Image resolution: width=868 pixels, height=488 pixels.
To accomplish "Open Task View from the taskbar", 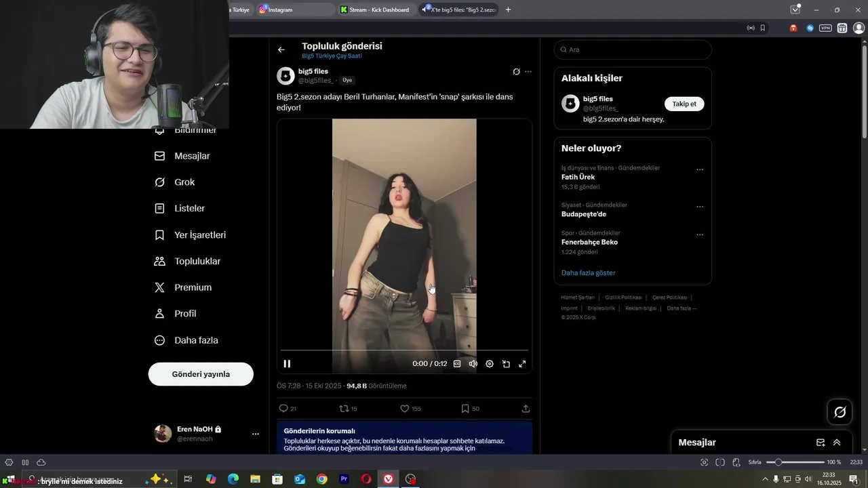I will tap(188, 479).
